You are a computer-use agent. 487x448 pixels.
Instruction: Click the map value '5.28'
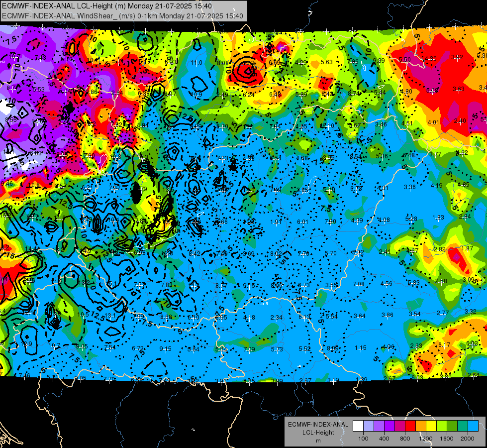tap(411, 219)
